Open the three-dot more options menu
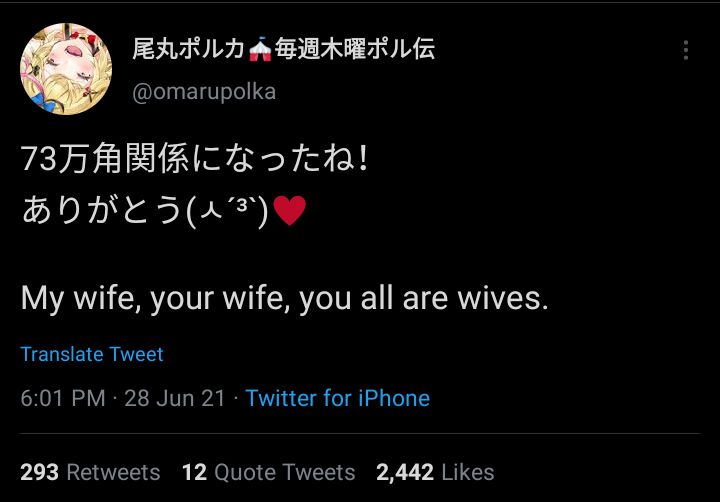Screen dimensions: 720x502 pyautogui.click(x=685, y=51)
